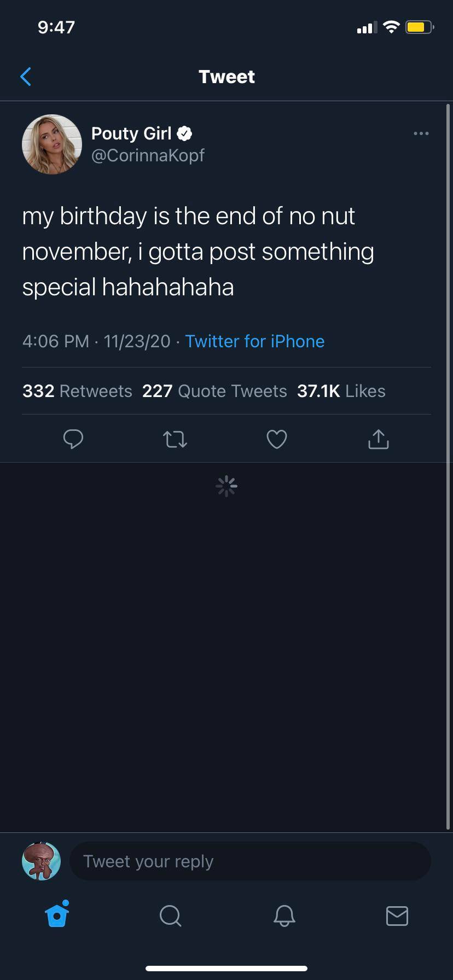Open the Twitter for iPhone link

255,341
